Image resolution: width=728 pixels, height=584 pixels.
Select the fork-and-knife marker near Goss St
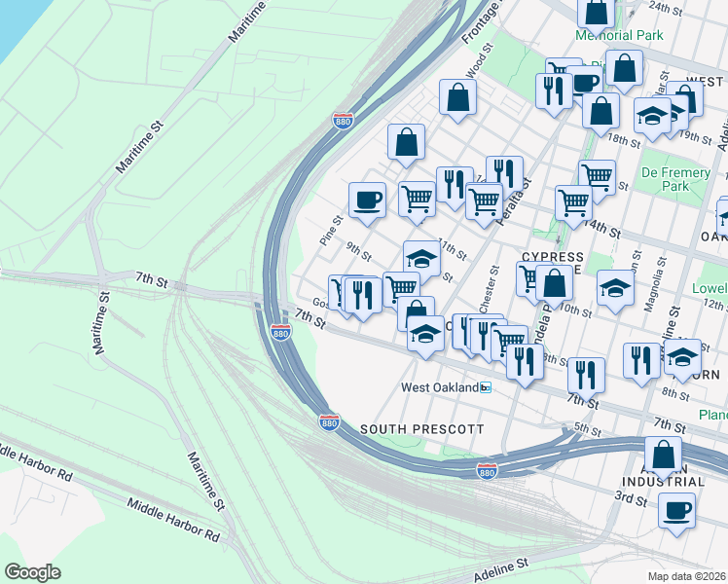tap(364, 298)
